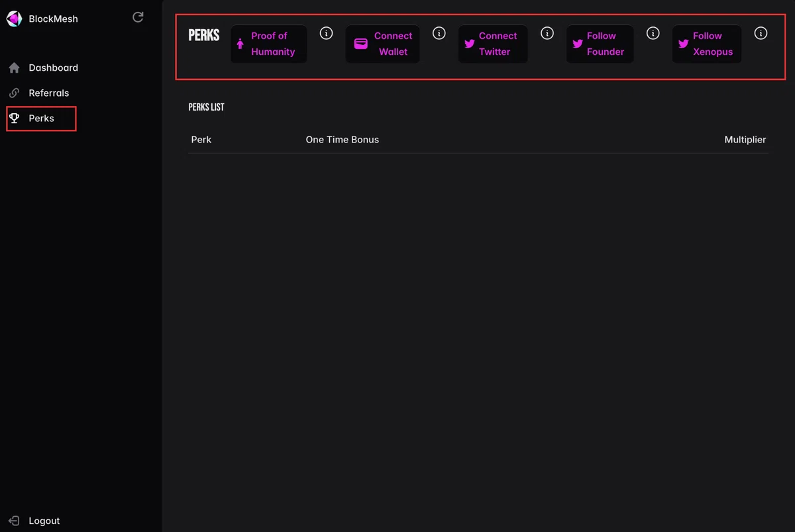Select Perks in the sidebar
The height and width of the screenshot is (532, 795).
click(41, 118)
